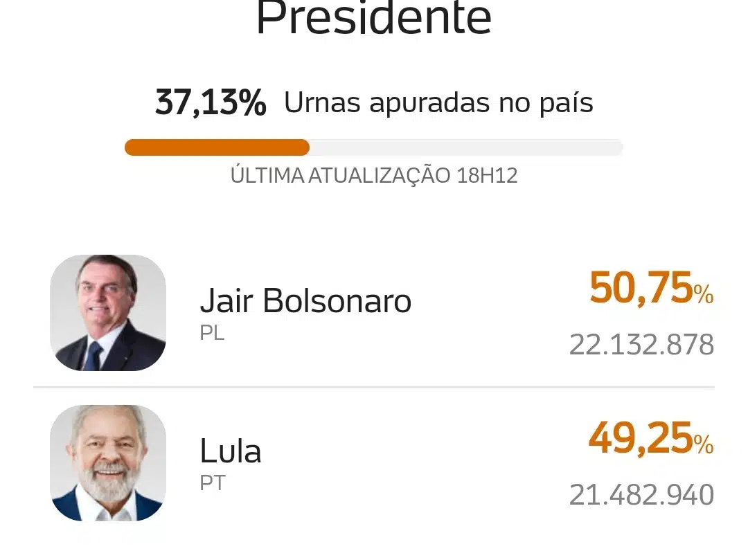
Task: Click the small percent sign after 50,75
Action: [704, 294]
